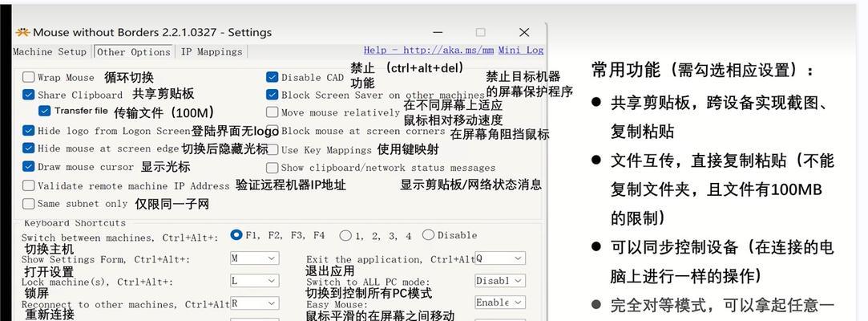Toggle Hide mouse at screen edge
The image size is (868, 321).
point(29,148)
